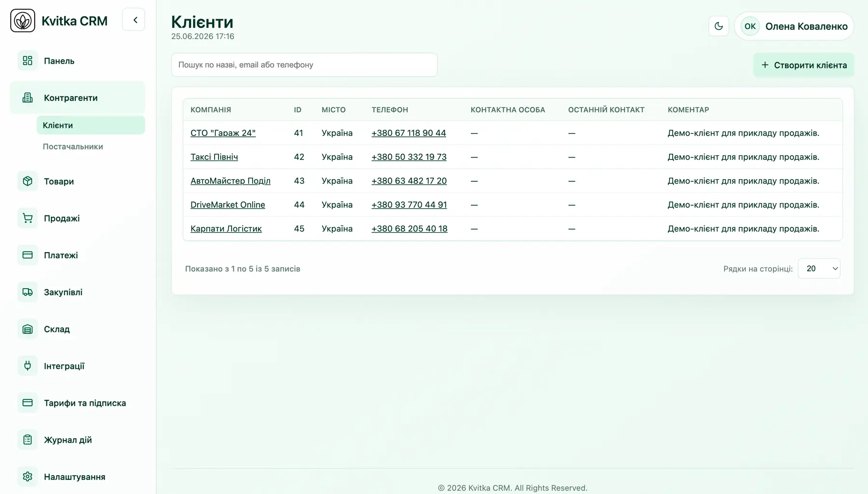Click the OK user avatar circle
The width and height of the screenshot is (868, 494).
(750, 26)
